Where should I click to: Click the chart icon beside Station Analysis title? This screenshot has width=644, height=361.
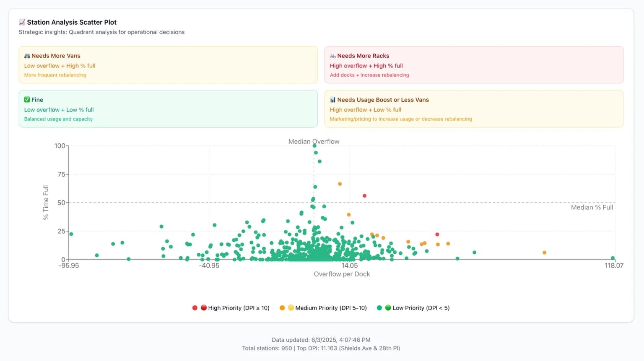pyautogui.click(x=22, y=22)
